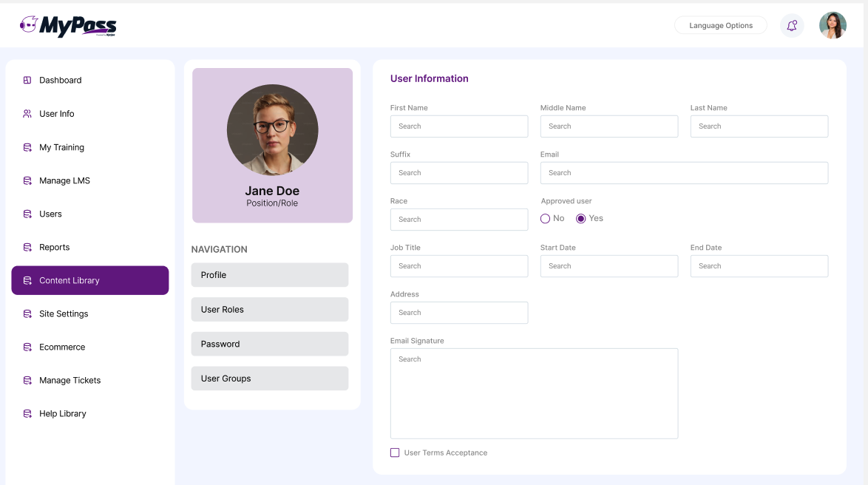Open Content Library in the sidebar
The height and width of the screenshot is (485, 868).
point(89,280)
